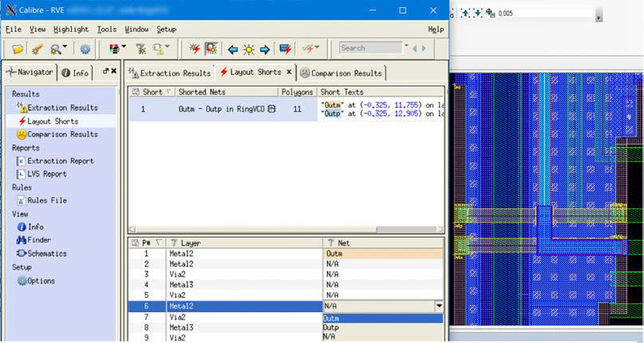Image resolution: width=644 pixels, height=343 pixels.
Task: Open the Window menu
Action: 136,30
